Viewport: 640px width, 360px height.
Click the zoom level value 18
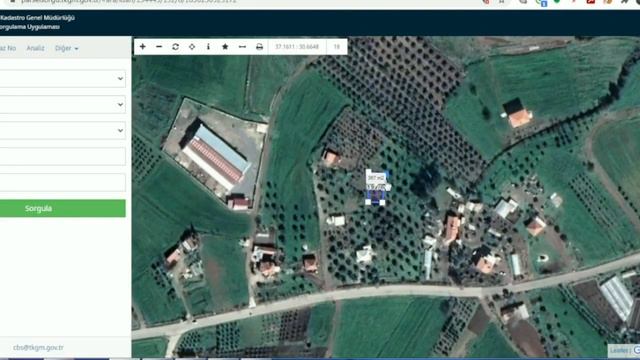point(337,47)
